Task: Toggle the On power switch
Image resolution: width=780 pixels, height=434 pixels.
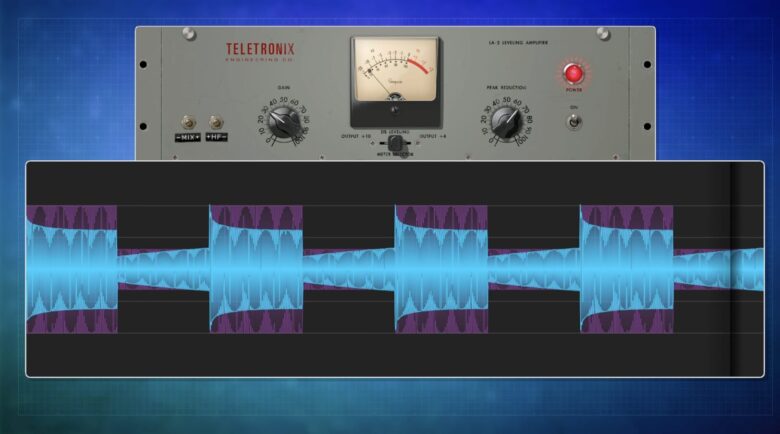Action: click(574, 121)
